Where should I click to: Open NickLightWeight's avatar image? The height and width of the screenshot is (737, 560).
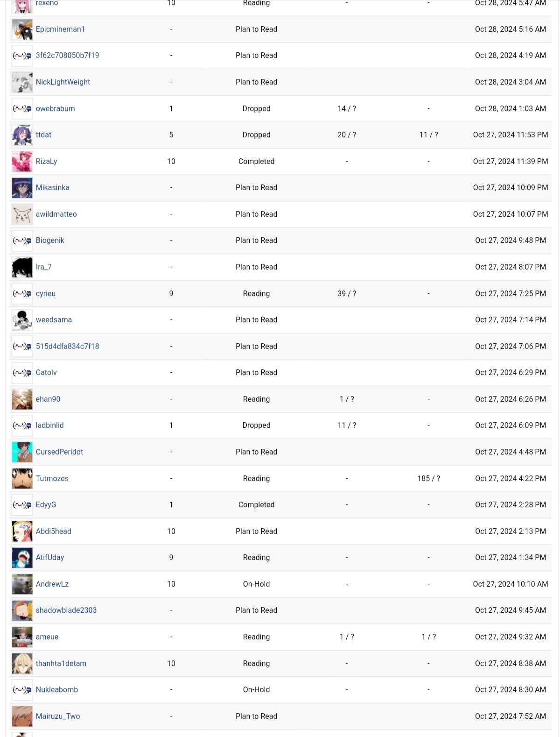coord(22,82)
